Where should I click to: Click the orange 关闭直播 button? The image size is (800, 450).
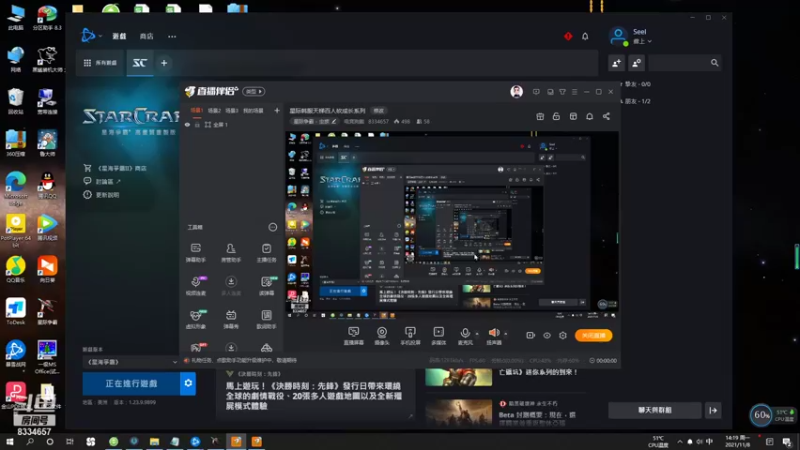pyautogui.click(x=593, y=335)
